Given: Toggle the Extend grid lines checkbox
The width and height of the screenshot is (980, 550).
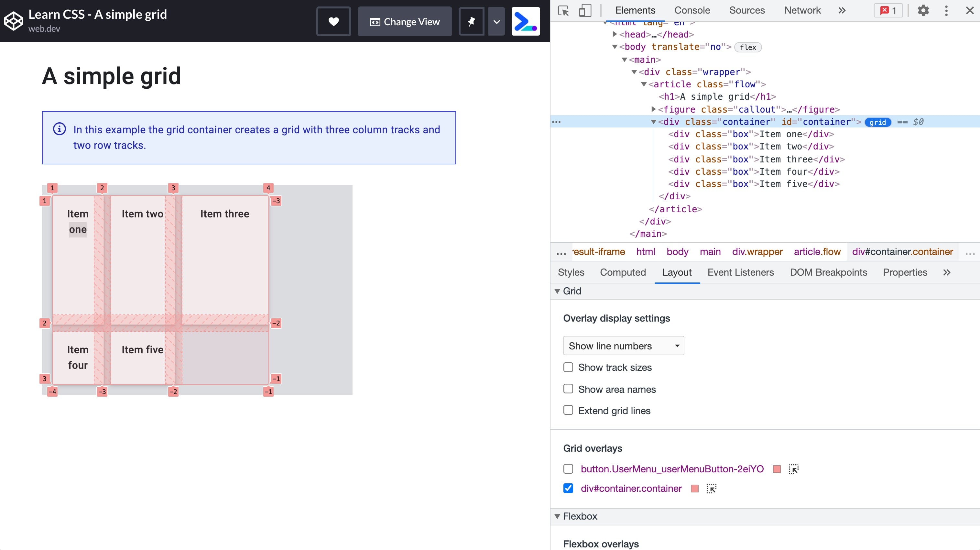Looking at the screenshot, I should [568, 411].
